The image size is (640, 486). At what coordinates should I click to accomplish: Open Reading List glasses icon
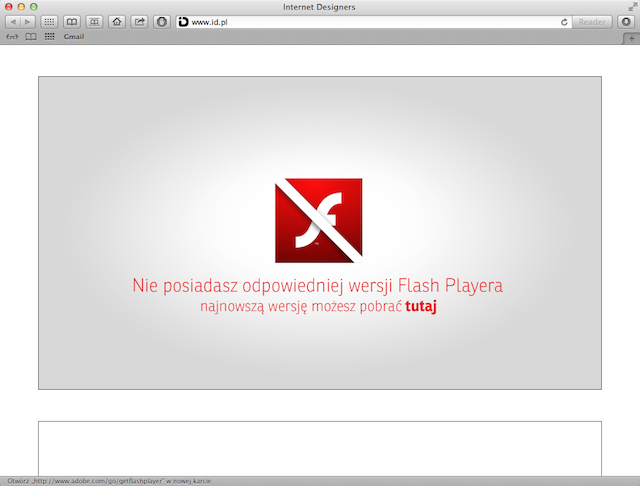click(12, 37)
